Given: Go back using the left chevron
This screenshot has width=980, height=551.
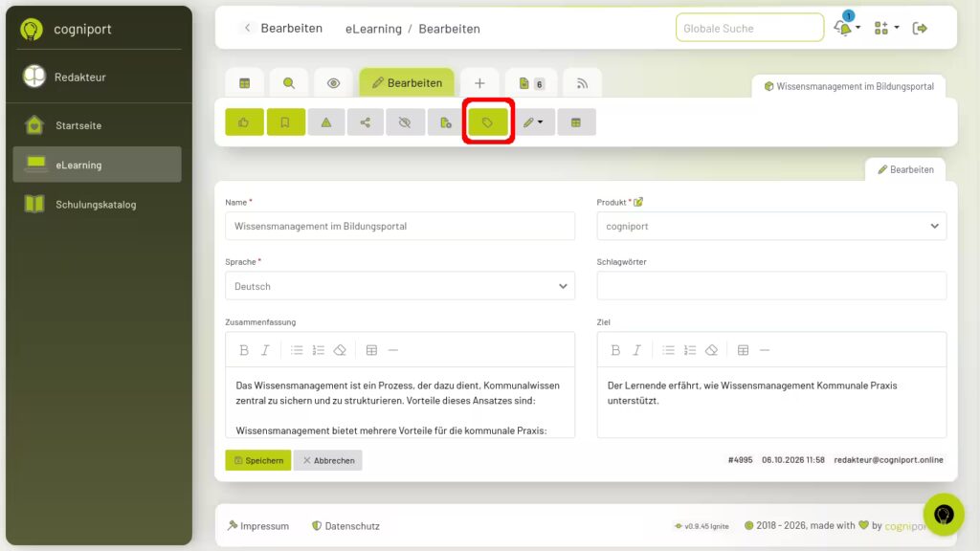Looking at the screenshot, I should (248, 28).
